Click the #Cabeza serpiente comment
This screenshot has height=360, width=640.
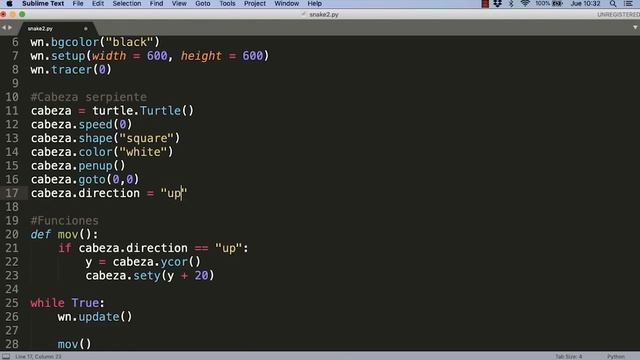point(89,97)
